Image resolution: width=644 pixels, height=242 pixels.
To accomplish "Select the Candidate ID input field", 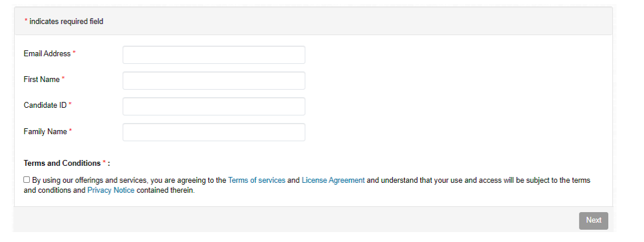I will (x=214, y=106).
